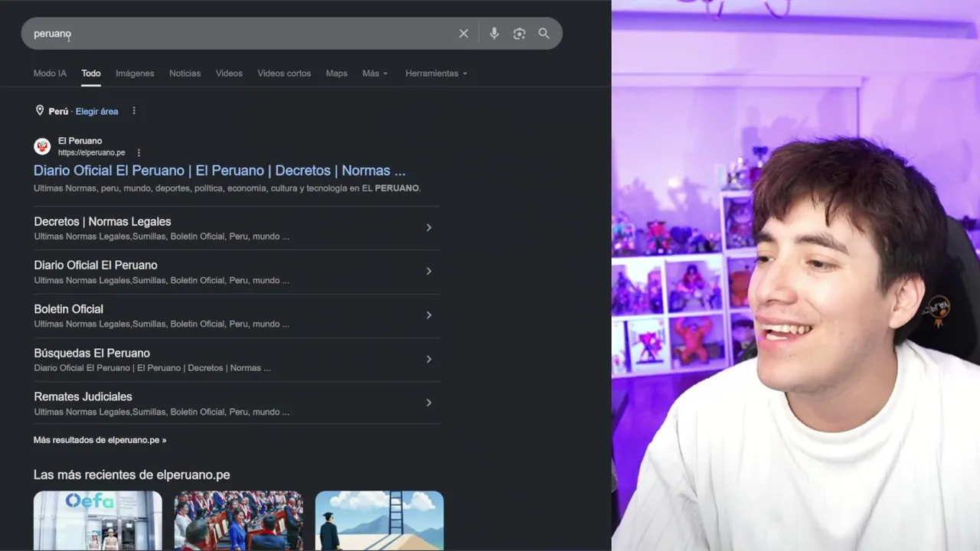Click the Elegir área link

click(96, 112)
